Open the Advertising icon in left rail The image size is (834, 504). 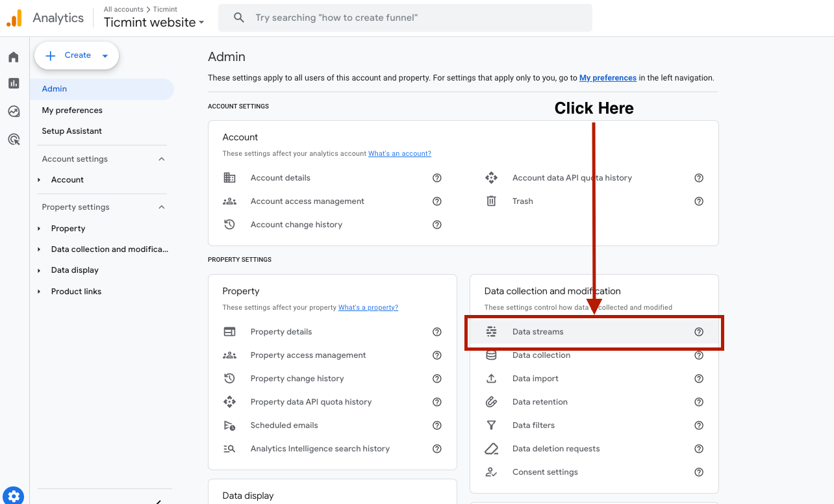click(14, 139)
